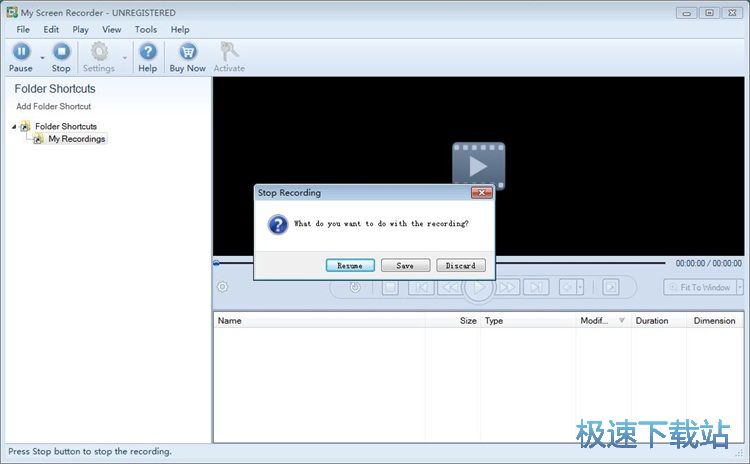Click the question icon in dialog
The width and height of the screenshot is (750, 464).
click(278, 224)
